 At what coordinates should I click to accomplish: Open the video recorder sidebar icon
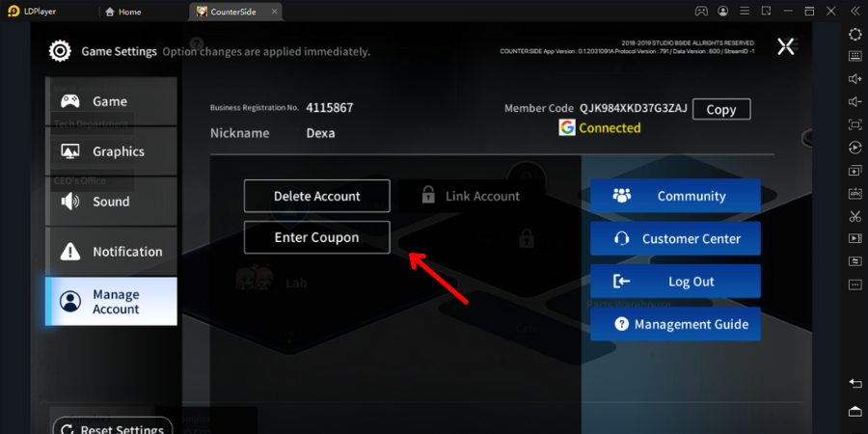854,238
